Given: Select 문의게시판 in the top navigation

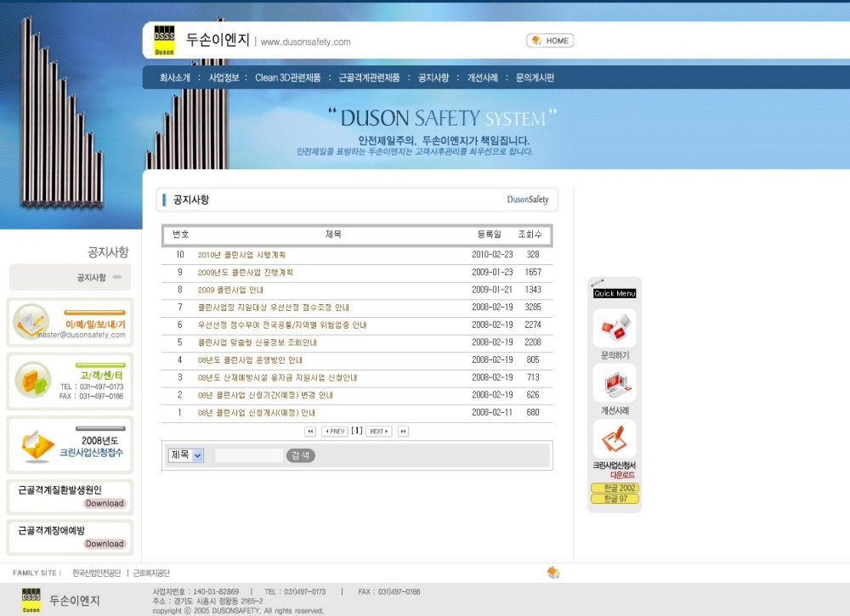Looking at the screenshot, I should point(535,77).
